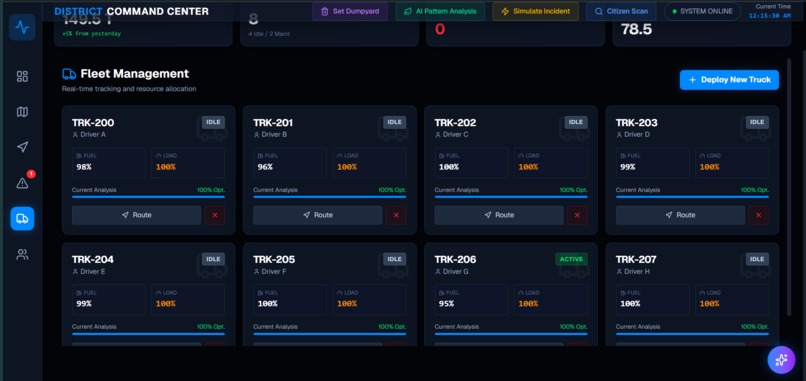Click SYSTEM ONLINE status indicator

[702, 11]
